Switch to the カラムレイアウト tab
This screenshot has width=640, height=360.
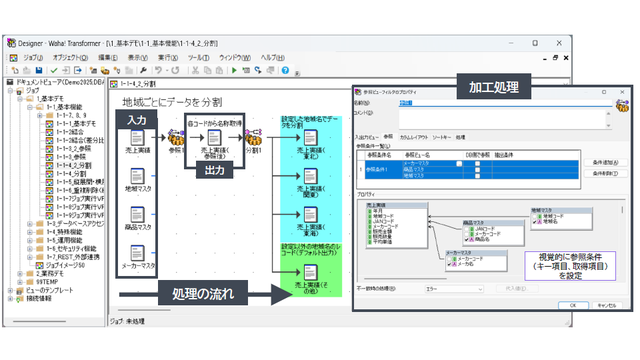coord(413,137)
